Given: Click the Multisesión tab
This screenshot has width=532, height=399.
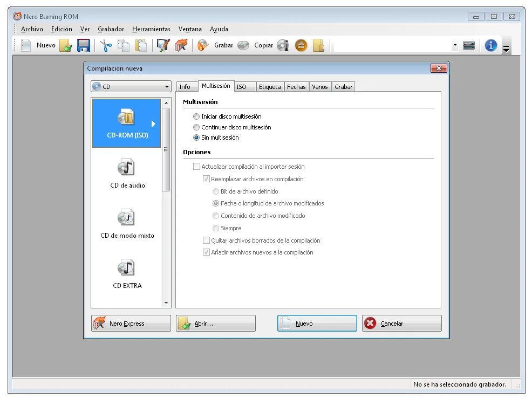Looking at the screenshot, I should (216, 86).
